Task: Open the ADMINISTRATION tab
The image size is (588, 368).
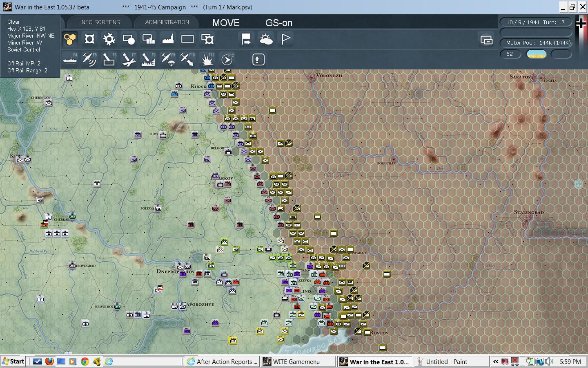Action: click(x=167, y=22)
